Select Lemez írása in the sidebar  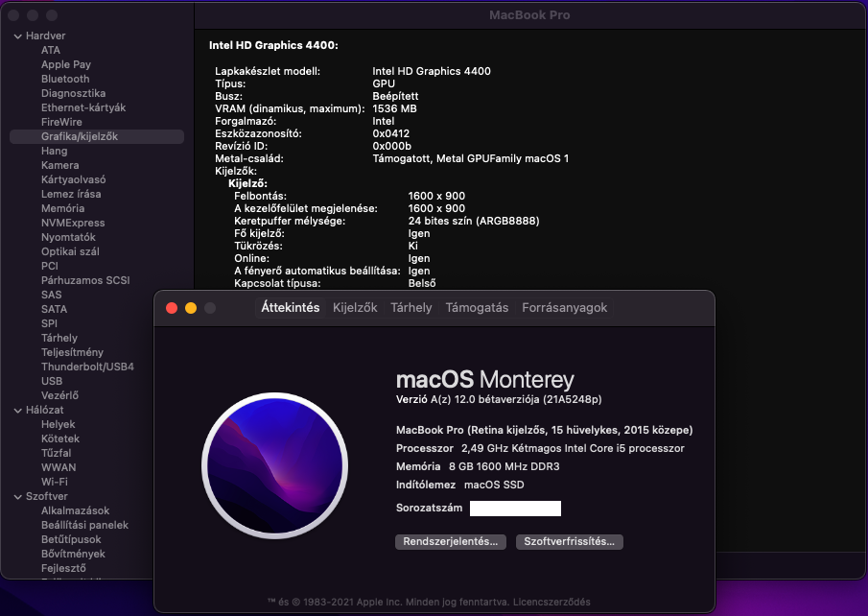[x=71, y=194]
